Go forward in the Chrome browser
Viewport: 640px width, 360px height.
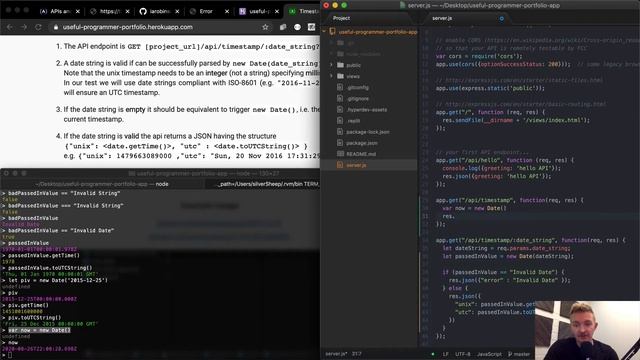coord(24,27)
